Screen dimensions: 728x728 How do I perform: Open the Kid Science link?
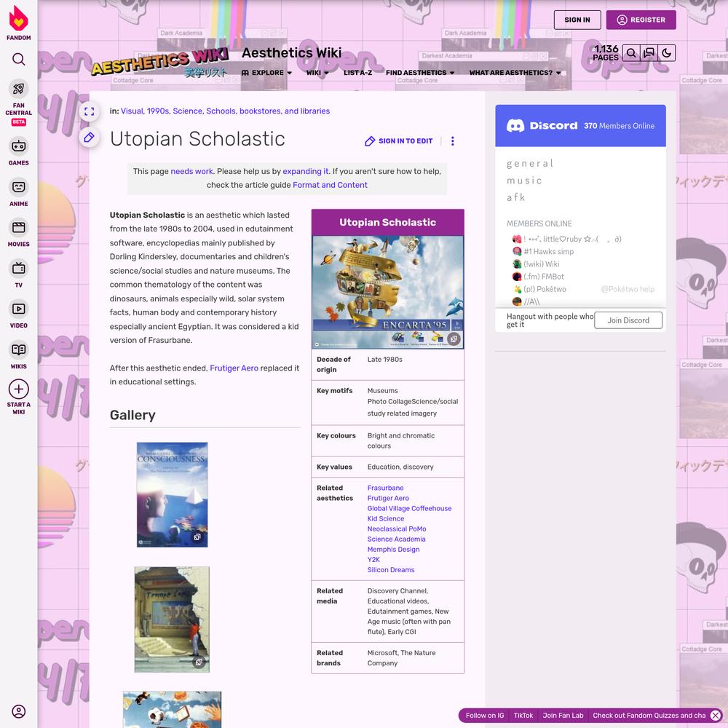pos(386,518)
